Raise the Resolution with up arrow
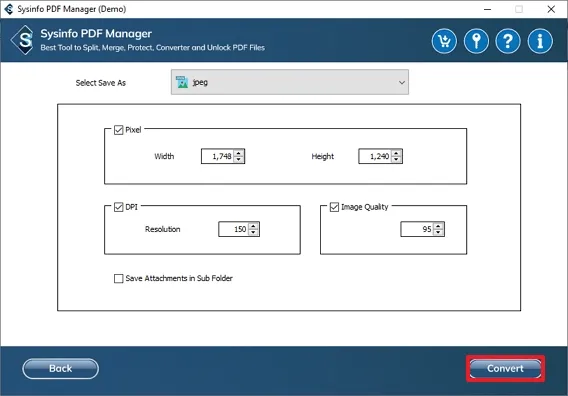The height and width of the screenshot is (396, 568). pos(254,226)
